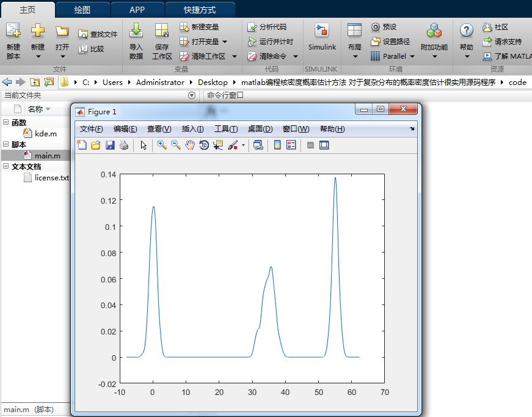Open 插入(I) menu in Figure 1
This screenshot has width=532, height=417.
[x=193, y=129]
